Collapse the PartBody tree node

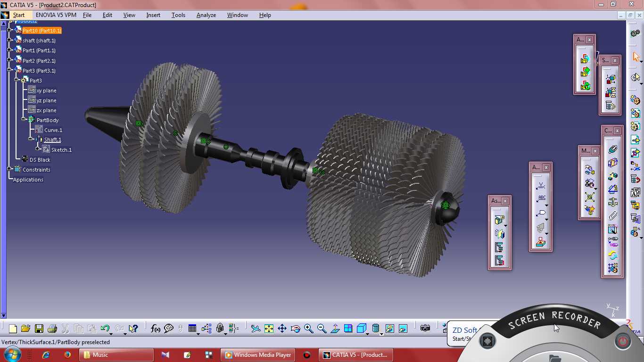(24, 120)
